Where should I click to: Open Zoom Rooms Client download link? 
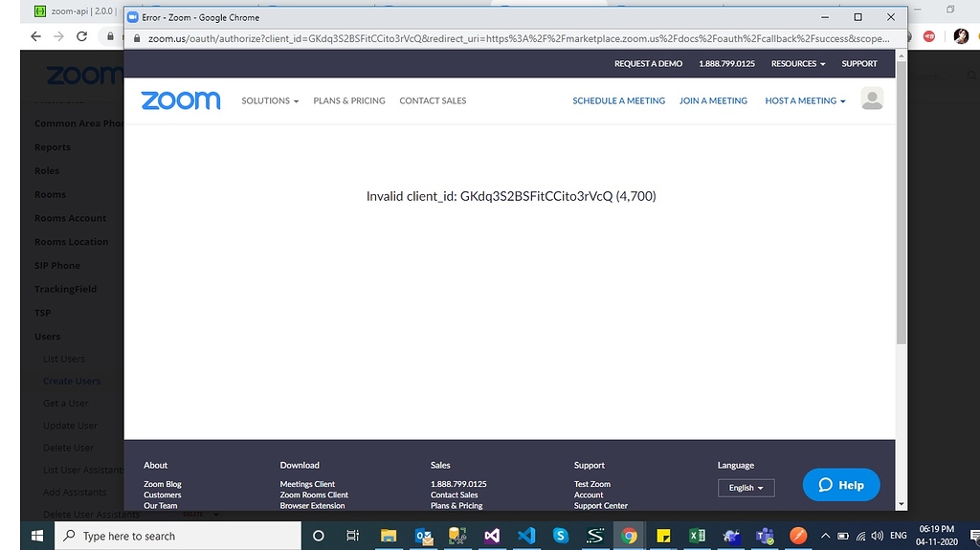tap(314, 495)
